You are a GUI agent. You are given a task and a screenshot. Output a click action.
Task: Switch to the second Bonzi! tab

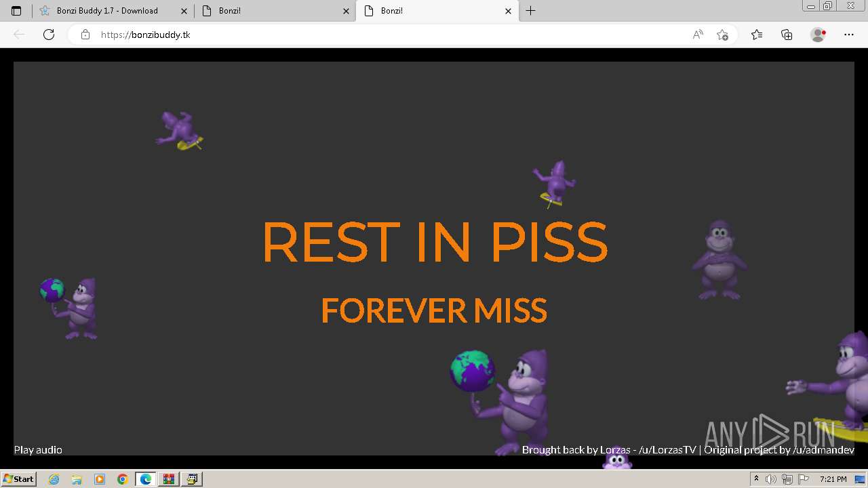(275, 11)
